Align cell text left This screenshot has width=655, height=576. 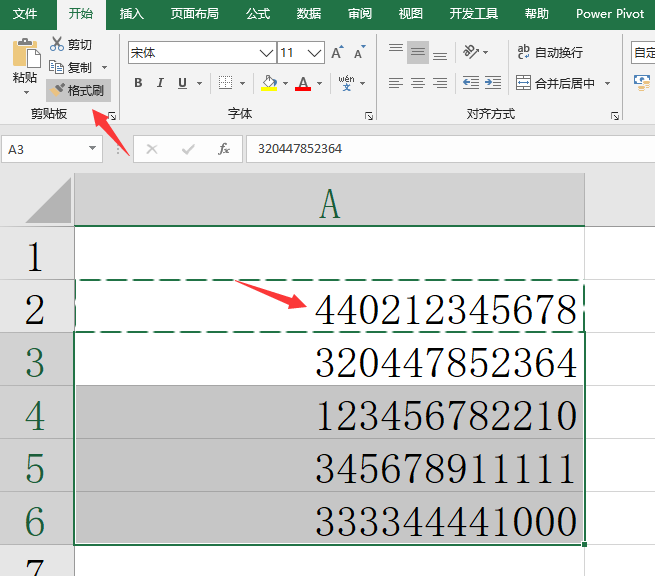coord(396,83)
